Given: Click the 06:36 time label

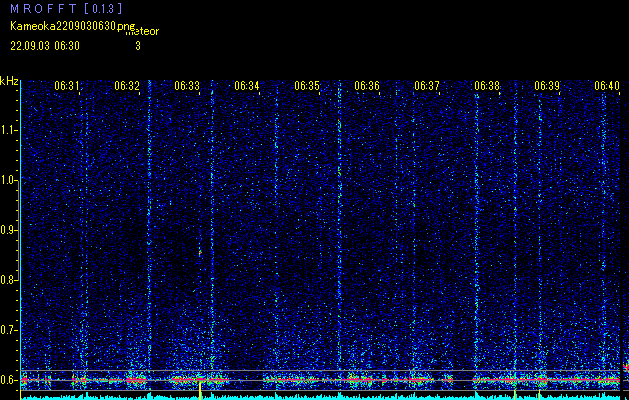Looking at the screenshot, I should [x=367, y=85].
